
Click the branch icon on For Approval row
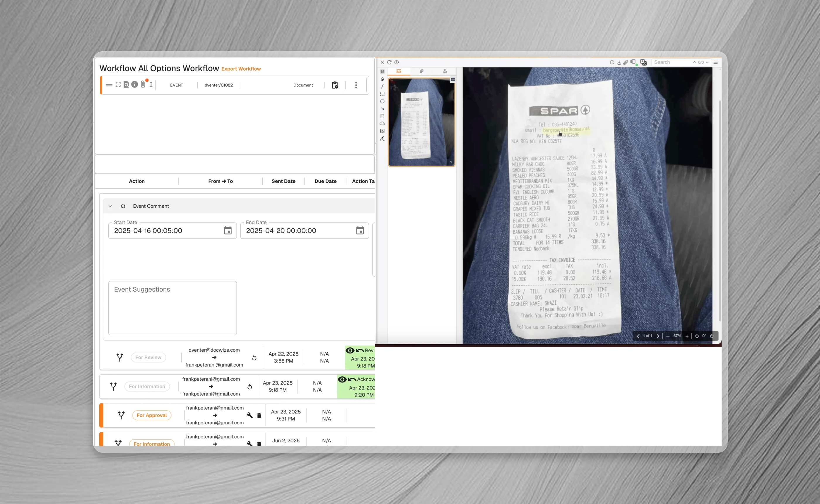(x=121, y=415)
